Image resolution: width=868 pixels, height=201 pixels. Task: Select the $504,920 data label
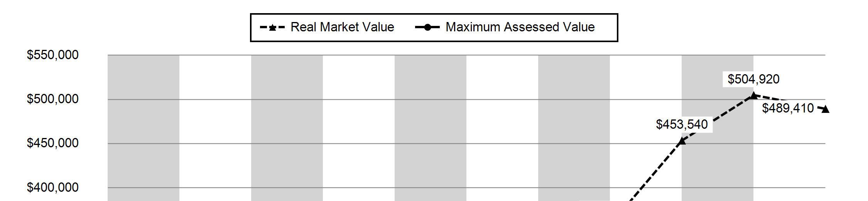(x=753, y=79)
